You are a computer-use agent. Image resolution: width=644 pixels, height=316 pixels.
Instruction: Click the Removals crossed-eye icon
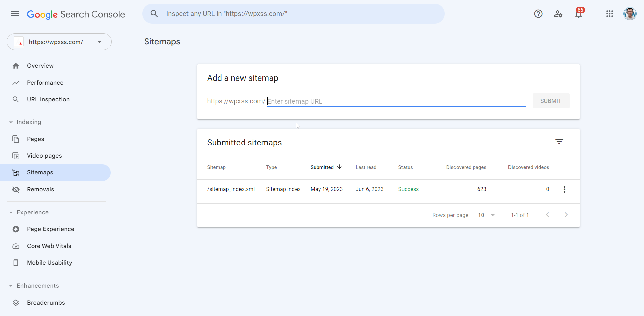pyautogui.click(x=16, y=189)
